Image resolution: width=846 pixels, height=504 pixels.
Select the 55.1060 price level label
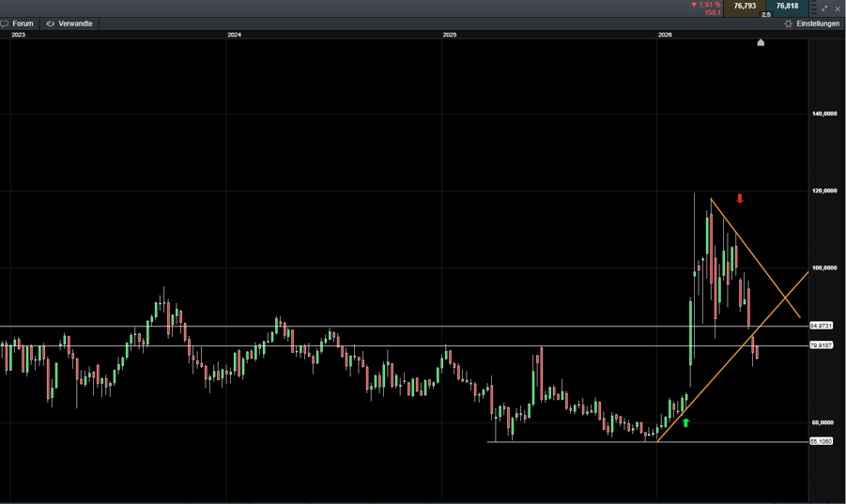tap(821, 441)
